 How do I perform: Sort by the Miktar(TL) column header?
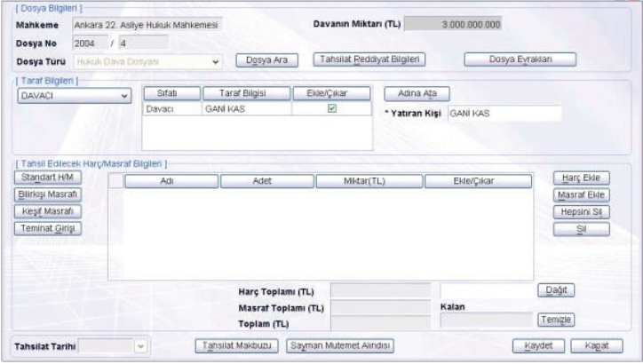(369, 181)
